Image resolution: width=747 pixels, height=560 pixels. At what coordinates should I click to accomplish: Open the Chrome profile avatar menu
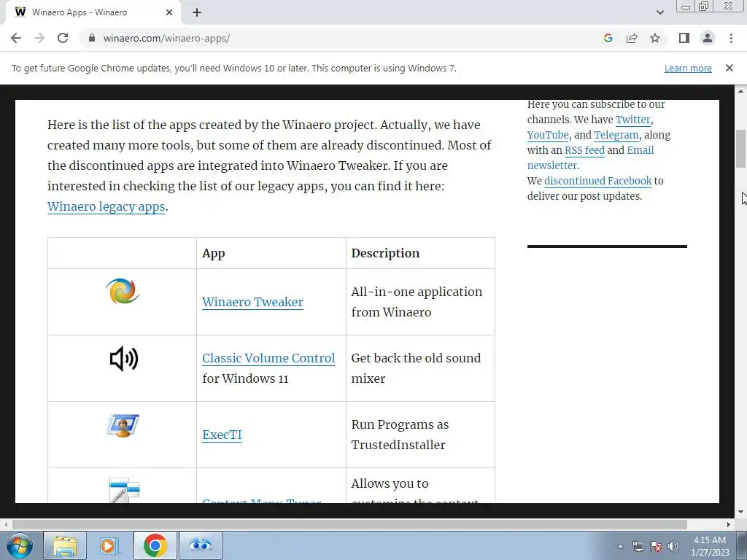pyautogui.click(x=708, y=38)
